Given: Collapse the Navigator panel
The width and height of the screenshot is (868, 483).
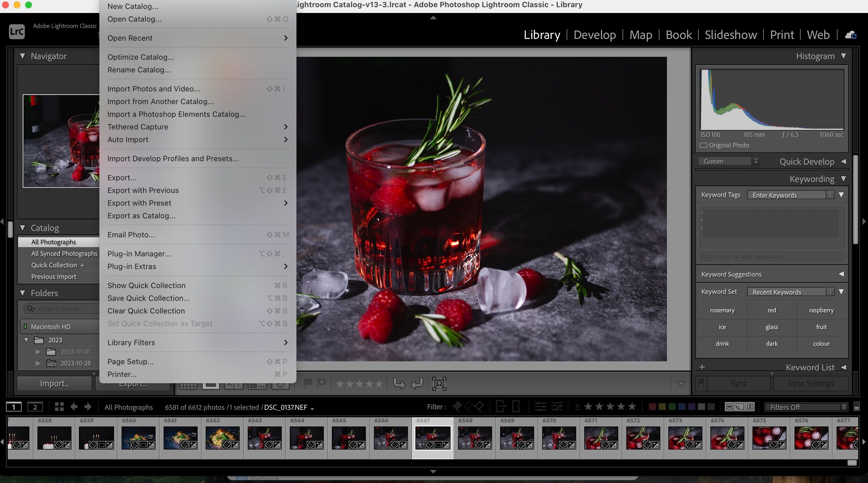Looking at the screenshot, I should (x=22, y=56).
